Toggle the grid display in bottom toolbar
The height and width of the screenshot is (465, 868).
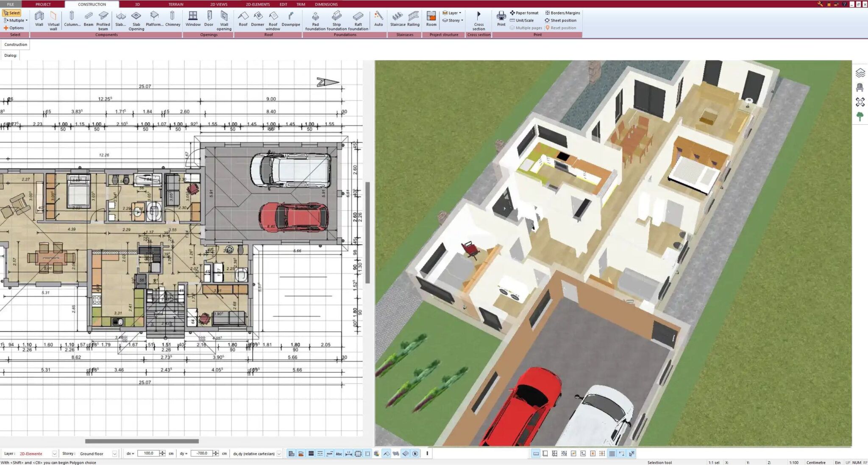tap(612, 454)
